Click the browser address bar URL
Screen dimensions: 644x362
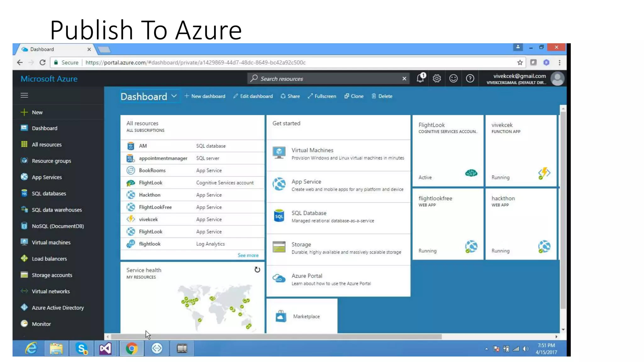pyautogui.click(x=195, y=62)
